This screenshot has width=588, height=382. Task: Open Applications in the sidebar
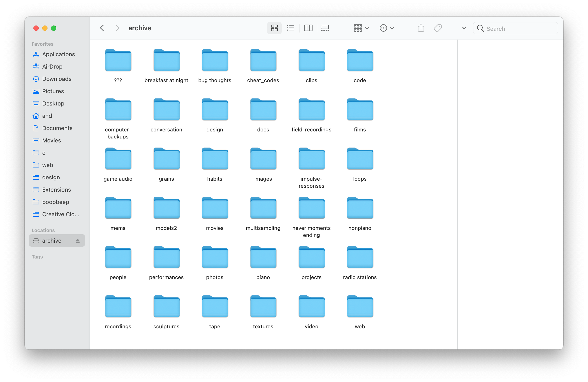[58, 54]
